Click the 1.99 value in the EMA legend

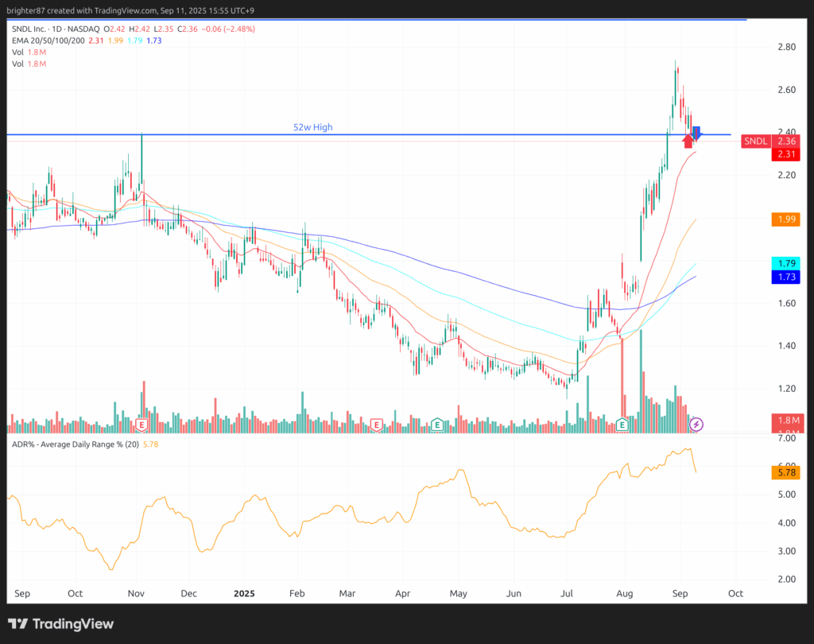[116, 41]
